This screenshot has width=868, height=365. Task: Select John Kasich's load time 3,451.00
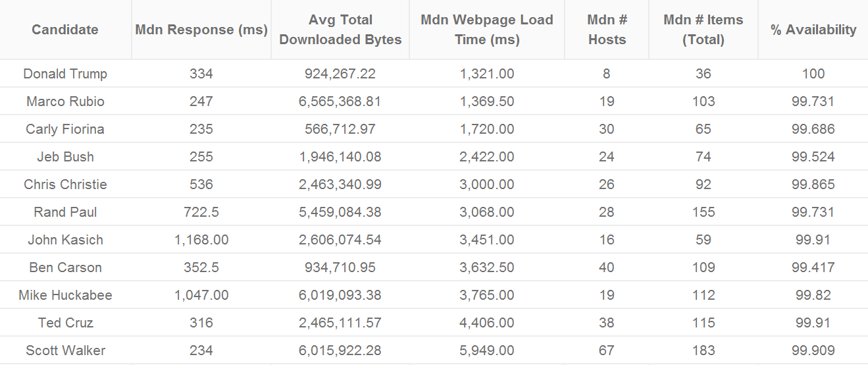(487, 240)
